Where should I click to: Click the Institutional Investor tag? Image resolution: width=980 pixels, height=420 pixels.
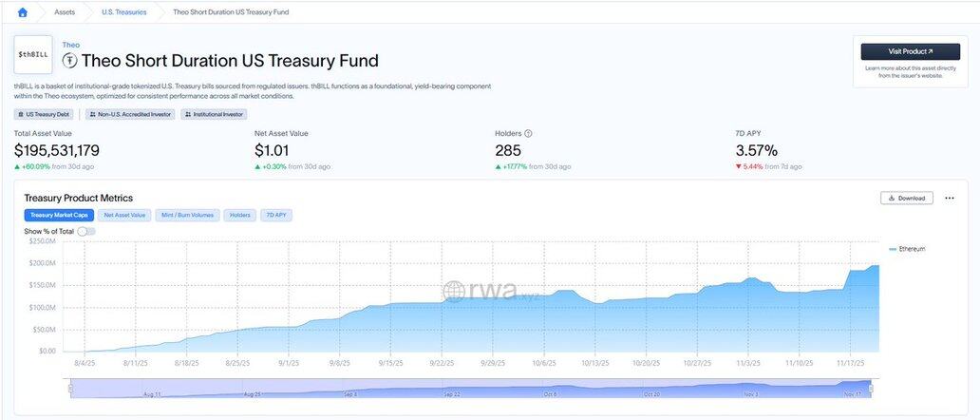click(206, 114)
